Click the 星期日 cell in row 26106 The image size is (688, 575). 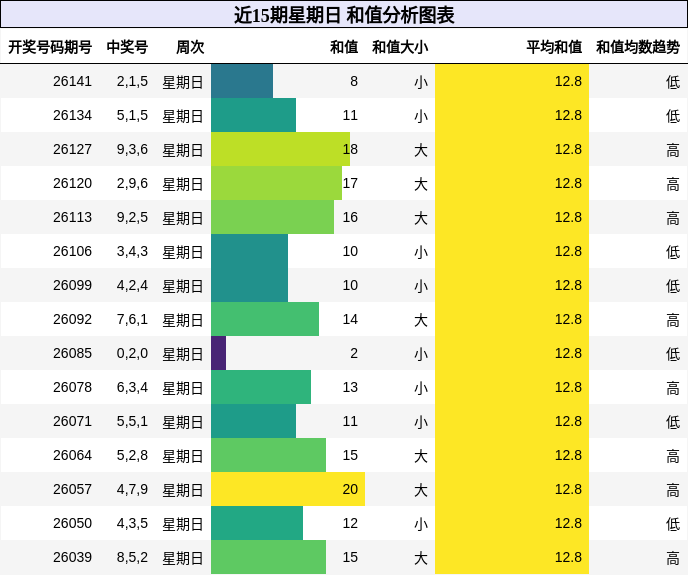click(183, 252)
